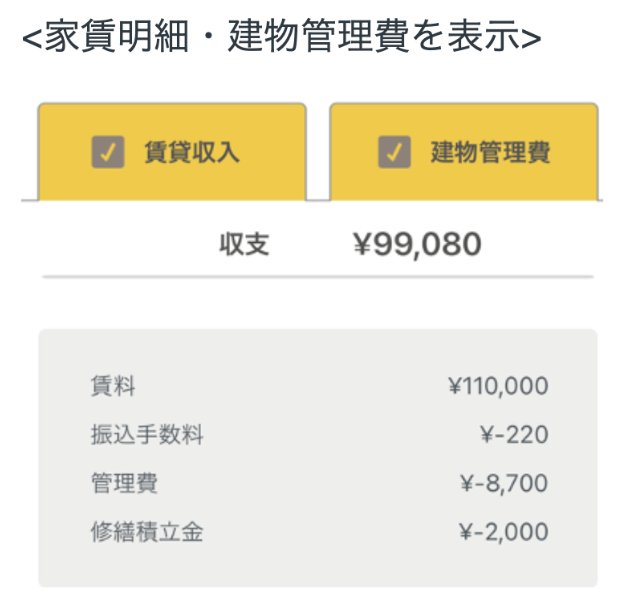The width and height of the screenshot is (619, 596).
Task: Click the checkmark icon beside 建物管理費
Action: 394,152
